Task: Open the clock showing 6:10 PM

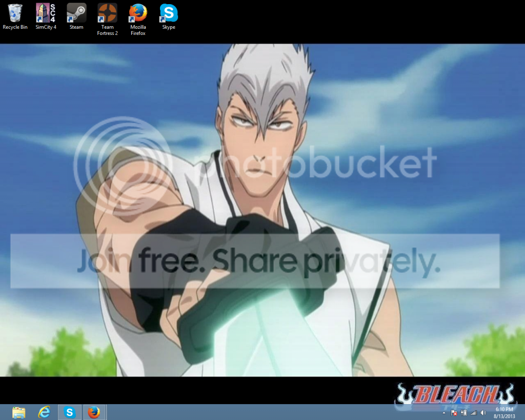Action: click(x=504, y=413)
